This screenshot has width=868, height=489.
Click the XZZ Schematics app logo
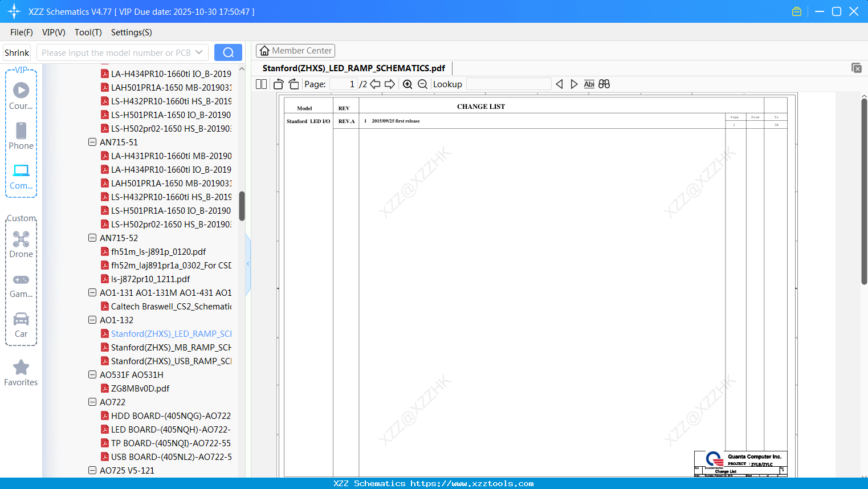coord(14,11)
